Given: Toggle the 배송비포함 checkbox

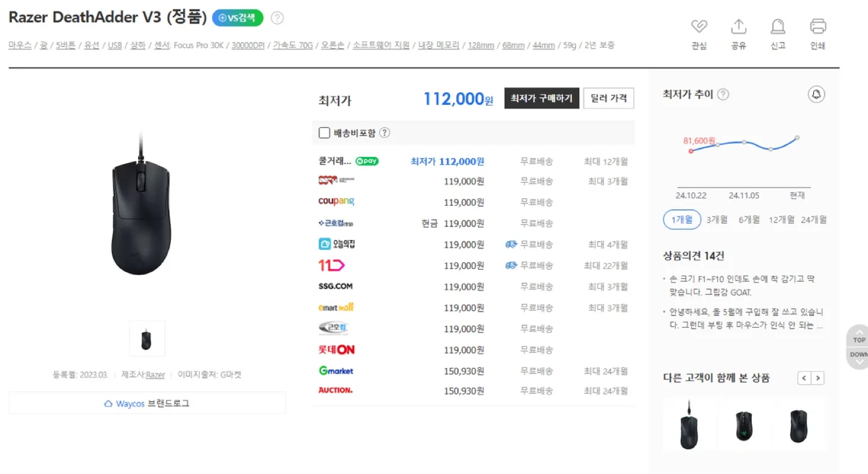Looking at the screenshot, I should (324, 133).
